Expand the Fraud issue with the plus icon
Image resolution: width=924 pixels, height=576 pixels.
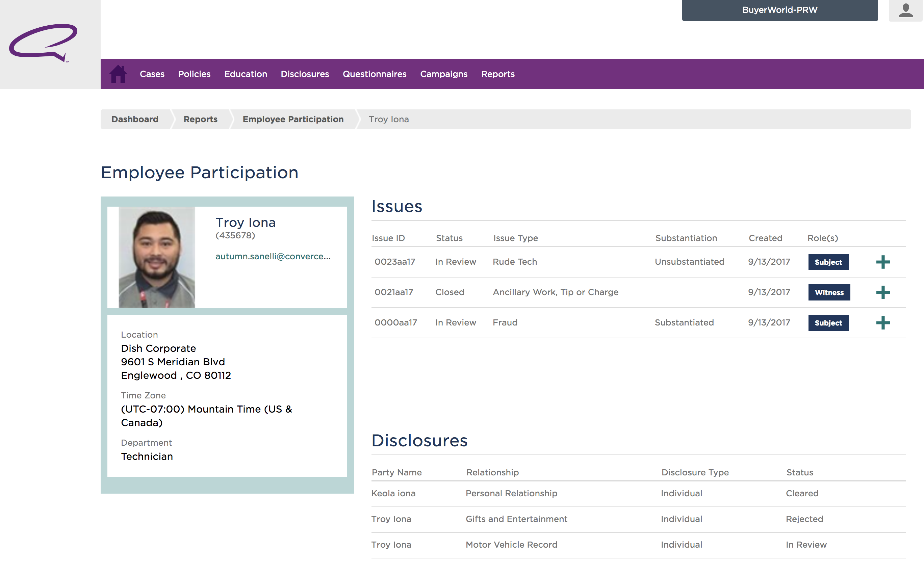[882, 323]
